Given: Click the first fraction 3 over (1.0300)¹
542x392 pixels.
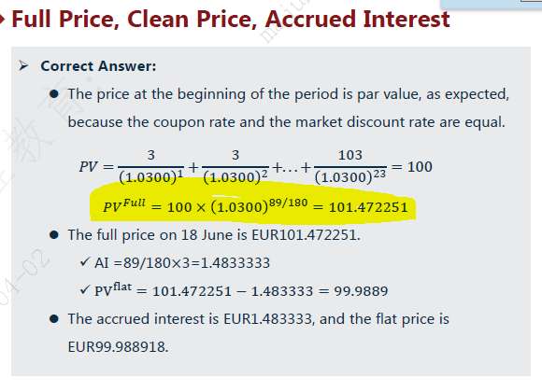Looking at the screenshot, I should (151, 167).
